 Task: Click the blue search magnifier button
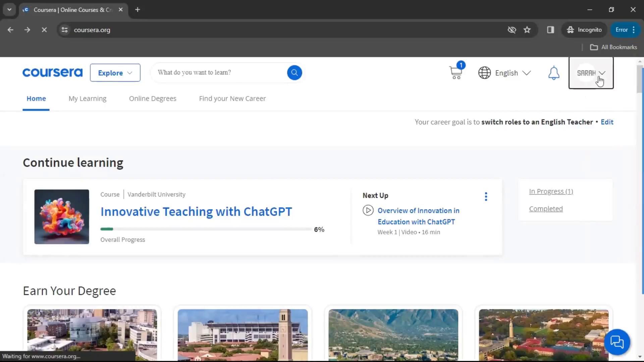coord(294,72)
